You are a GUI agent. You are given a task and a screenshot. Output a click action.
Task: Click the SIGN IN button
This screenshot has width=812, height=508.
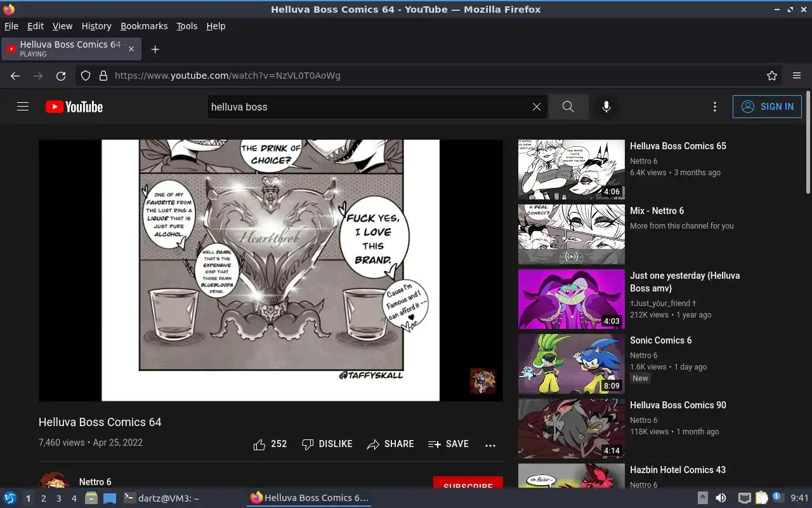coord(767,107)
